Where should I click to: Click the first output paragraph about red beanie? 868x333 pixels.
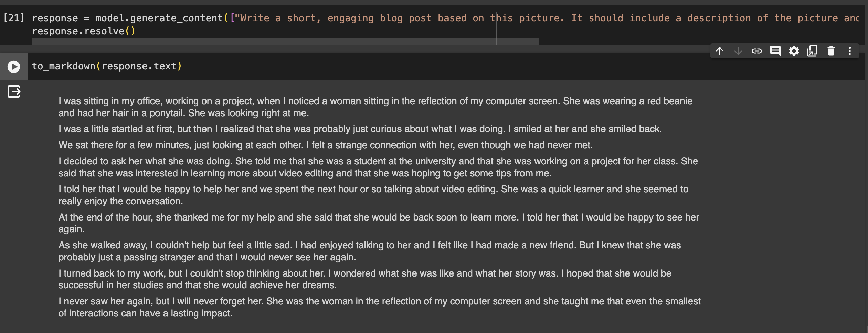tap(375, 107)
